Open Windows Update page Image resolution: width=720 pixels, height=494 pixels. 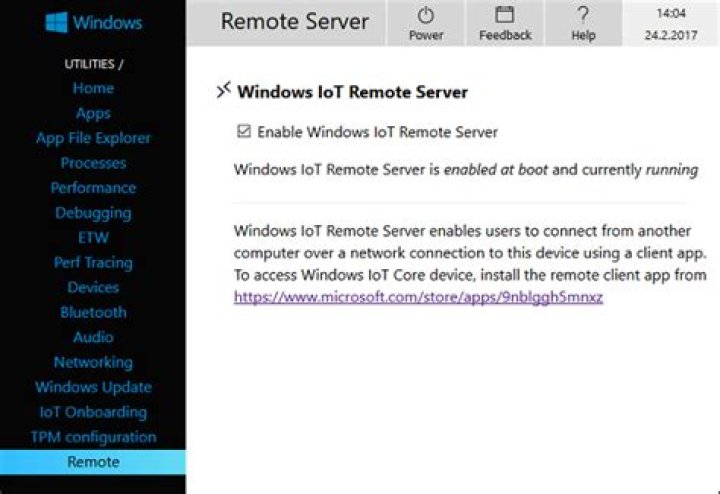(93, 387)
